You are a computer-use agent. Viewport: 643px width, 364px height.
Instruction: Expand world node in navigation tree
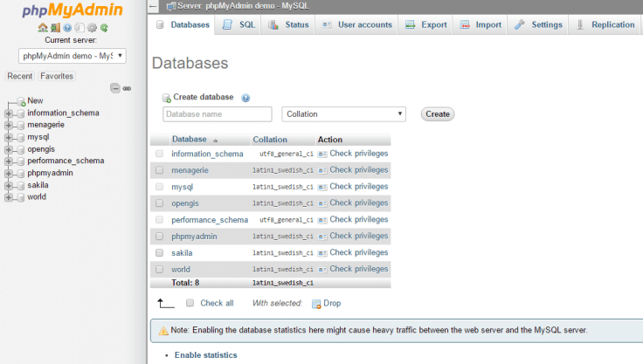click(8, 197)
